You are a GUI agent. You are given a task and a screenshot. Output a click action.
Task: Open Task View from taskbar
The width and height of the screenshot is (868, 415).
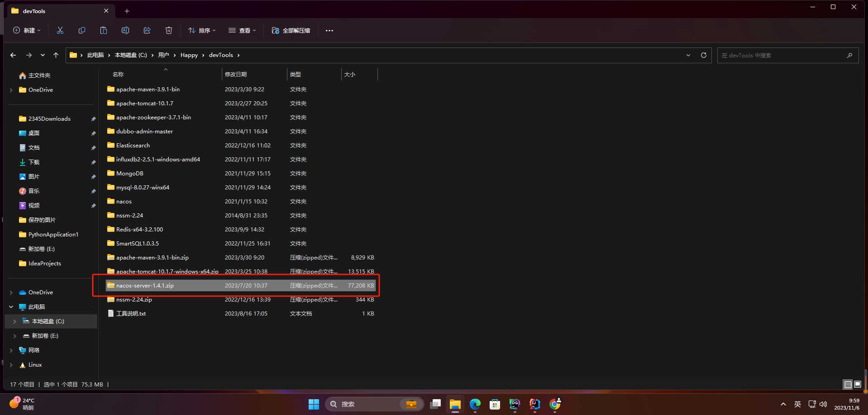click(435, 404)
